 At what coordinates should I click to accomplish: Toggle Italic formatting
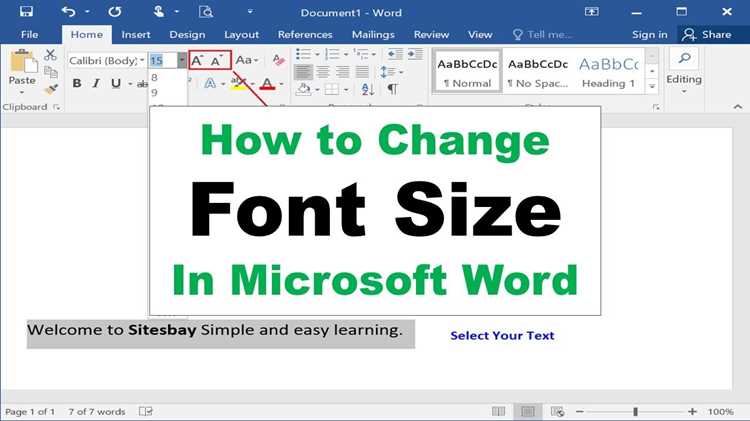(x=96, y=84)
